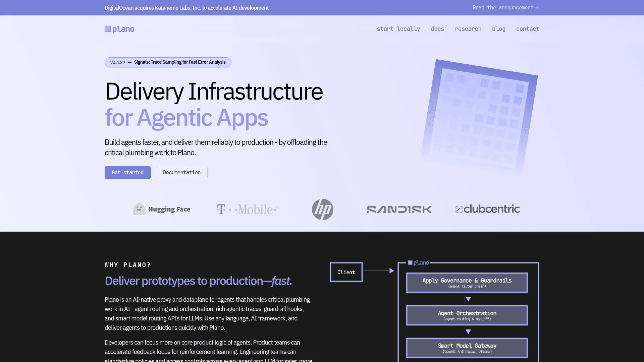The width and height of the screenshot is (644, 362).
Task: Click the paragraph beginning Plano is an AI-native proxy
Action: click(x=207, y=314)
